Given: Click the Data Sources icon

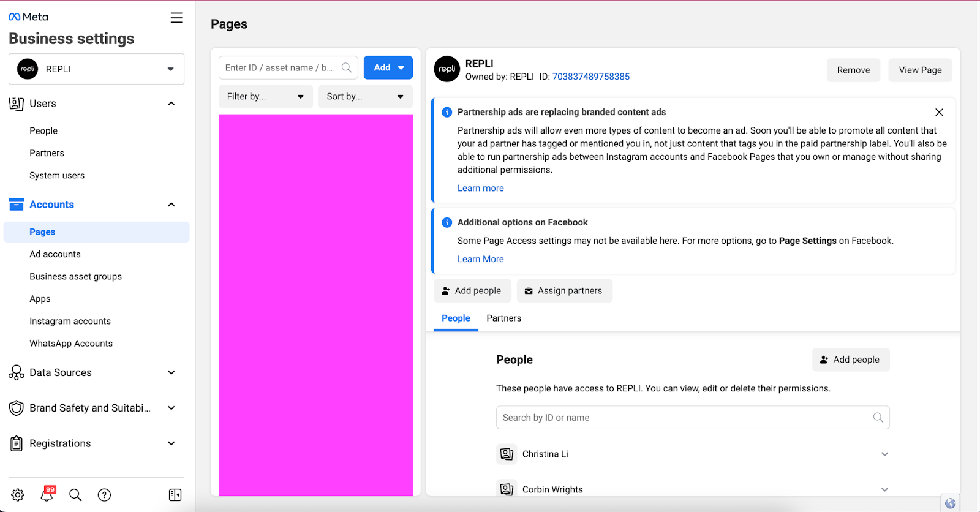Looking at the screenshot, I should (x=17, y=372).
